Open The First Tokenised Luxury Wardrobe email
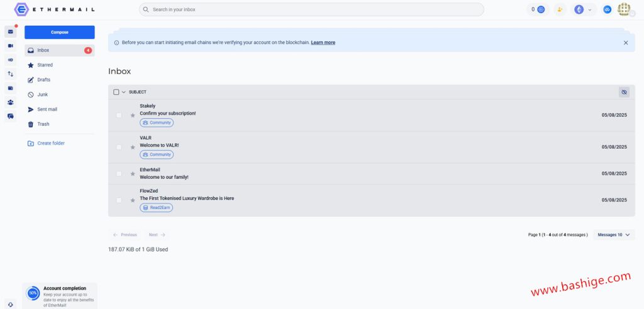Image resolution: width=644 pixels, height=309 pixels. pyautogui.click(x=371, y=200)
